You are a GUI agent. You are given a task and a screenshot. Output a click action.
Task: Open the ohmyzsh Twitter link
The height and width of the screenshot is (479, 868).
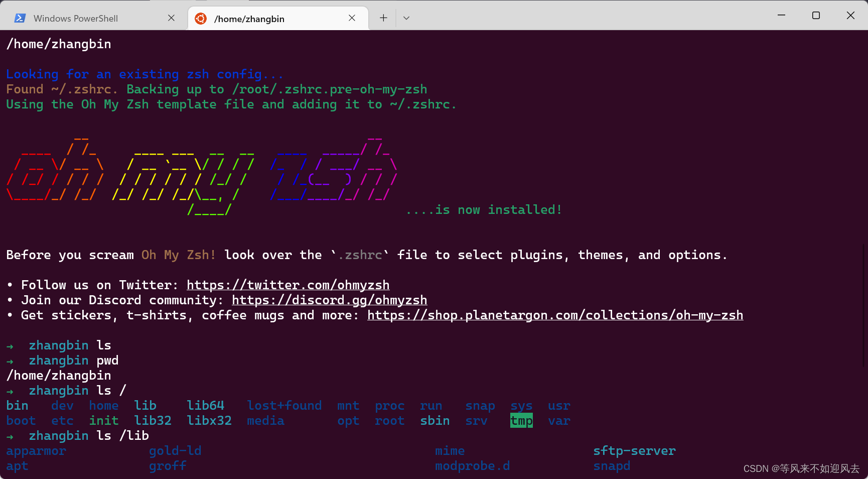click(x=288, y=285)
